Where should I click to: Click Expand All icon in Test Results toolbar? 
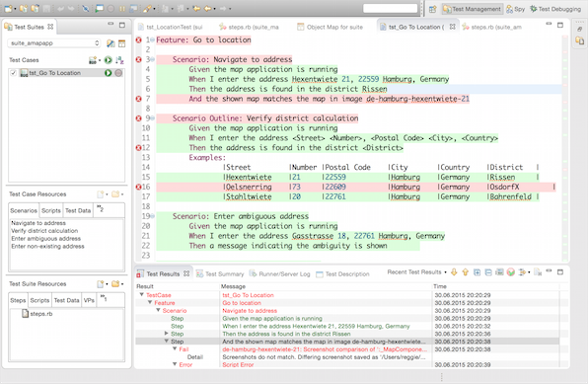(x=477, y=272)
